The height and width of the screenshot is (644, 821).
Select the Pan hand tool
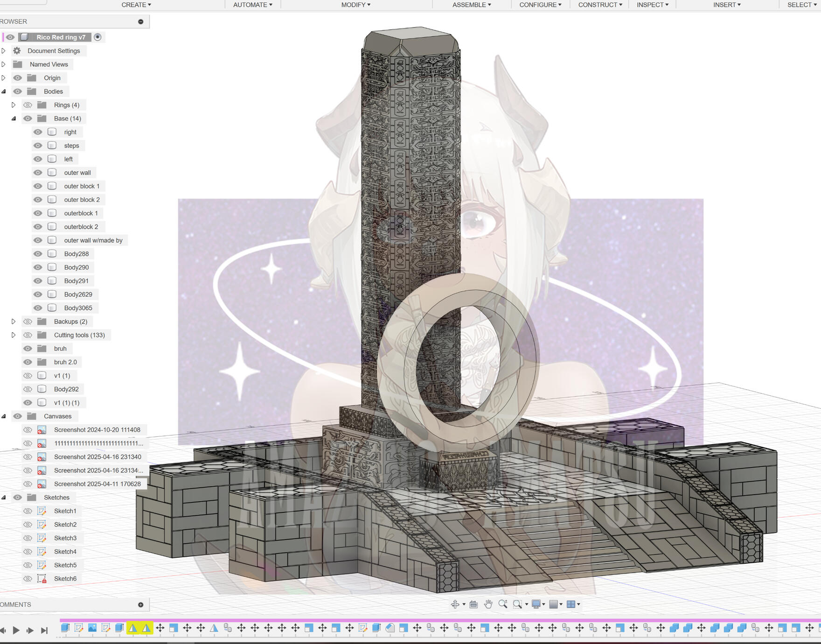tap(488, 604)
